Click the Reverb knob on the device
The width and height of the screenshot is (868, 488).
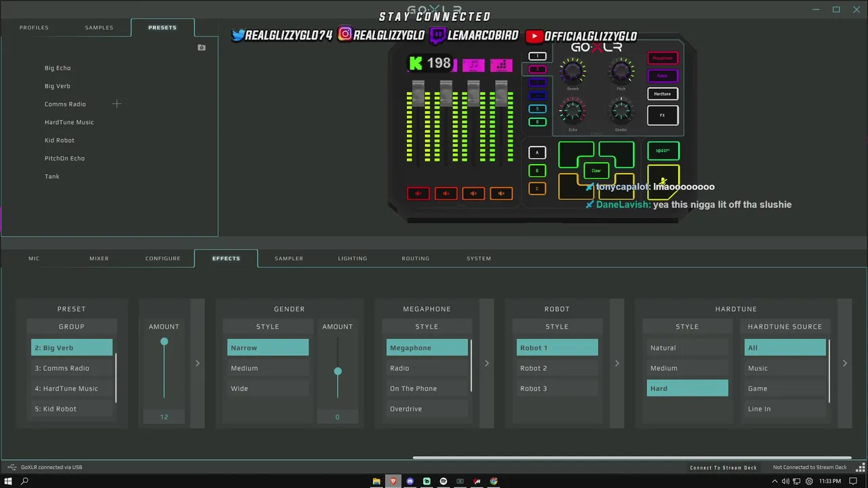coord(573,71)
